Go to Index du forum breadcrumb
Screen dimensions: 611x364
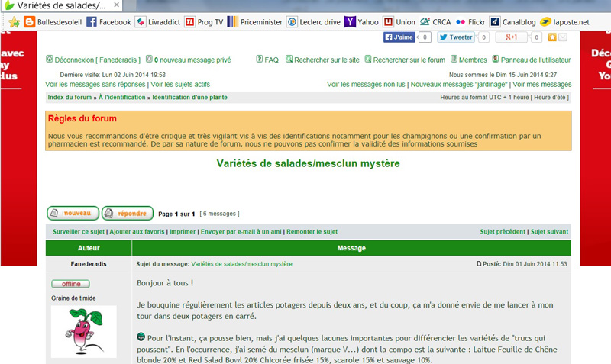coord(70,98)
